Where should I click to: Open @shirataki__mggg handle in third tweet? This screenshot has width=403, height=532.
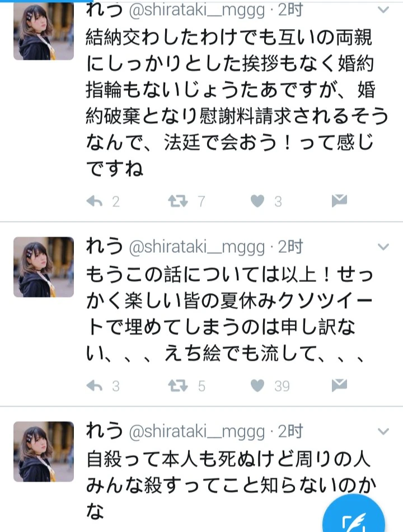coord(196,431)
